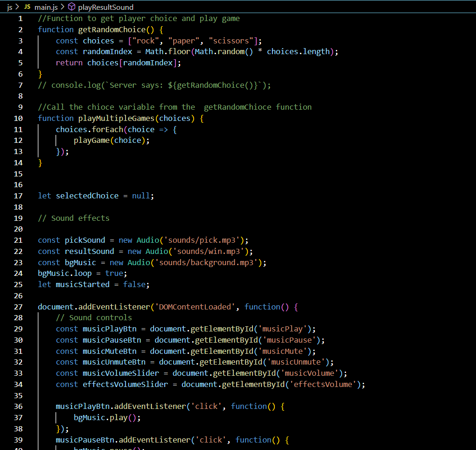Click 'selectedChoice' variable on line 17
The width and height of the screenshot is (476, 450).
pyautogui.click(x=87, y=196)
